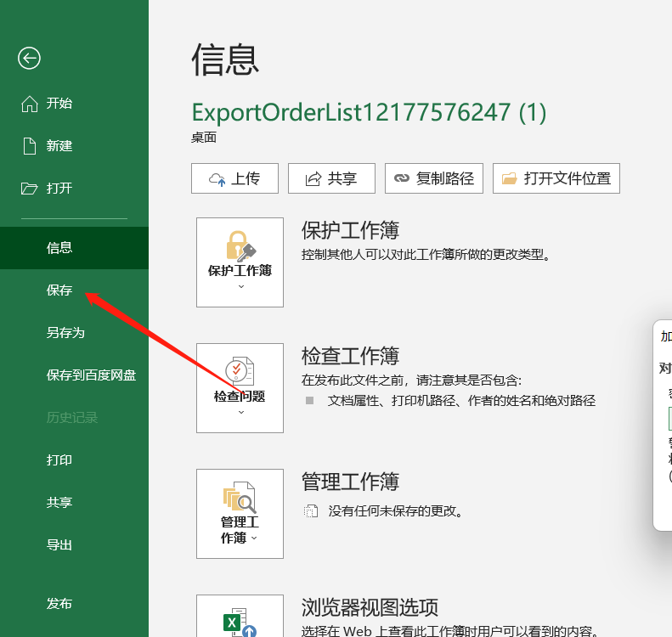Click the back arrow icon
Image resolution: width=672 pixels, height=637 pixels.
[x=30, y=58]
